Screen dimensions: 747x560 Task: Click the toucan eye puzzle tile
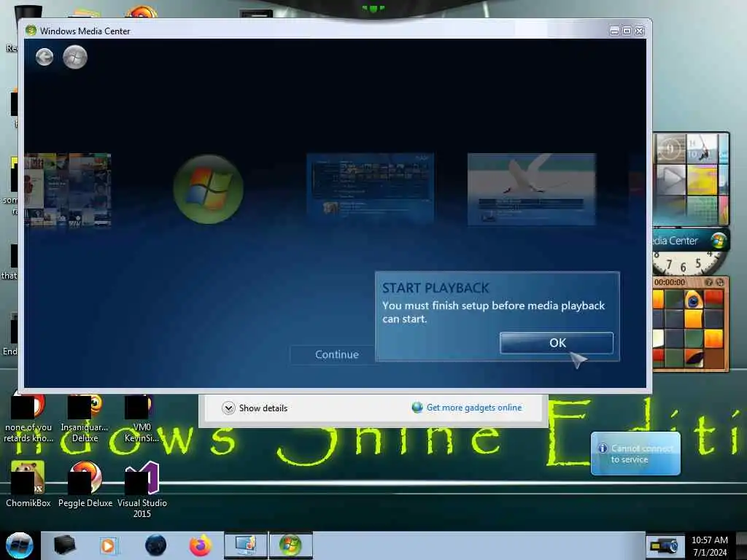tap(693, 300)
